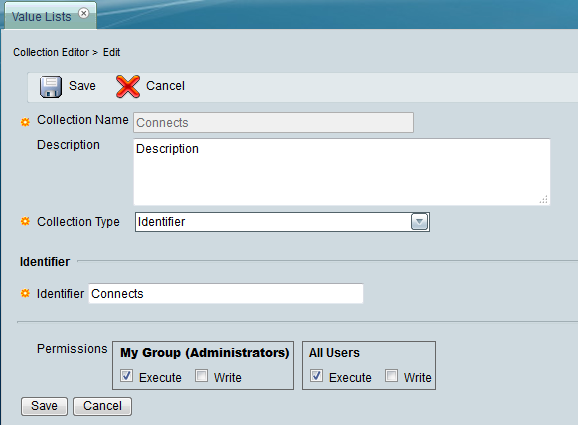Click the bottom Save button

44,406
